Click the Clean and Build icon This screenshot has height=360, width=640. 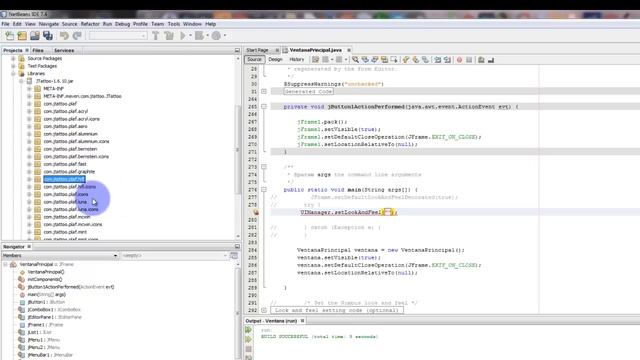(169, 36)
